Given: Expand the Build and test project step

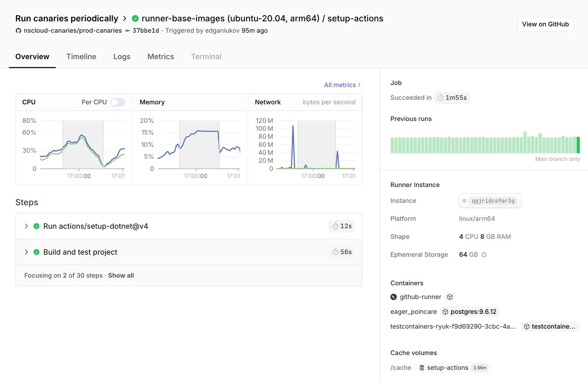Looking at the screenshot, I should click(26, 252).
